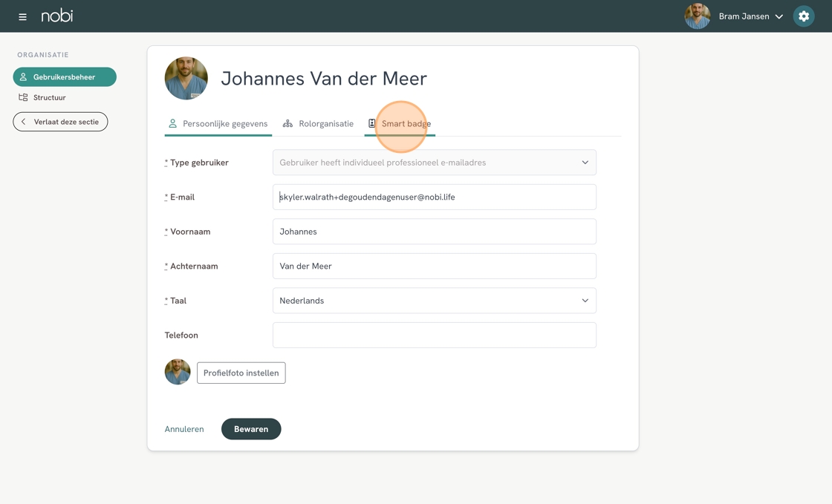The height and width of the screenshot is (504, 832).
Task: Click the Persoonlijke gegevens person icon
Action: click(x=172, y=124)
